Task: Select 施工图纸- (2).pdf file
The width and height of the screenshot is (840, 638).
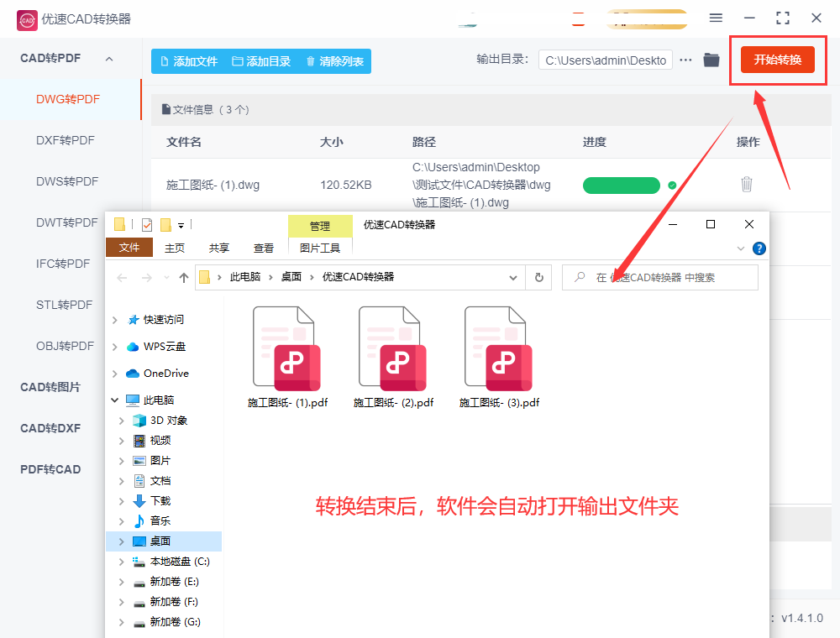Action: click(x=393, y=357)
